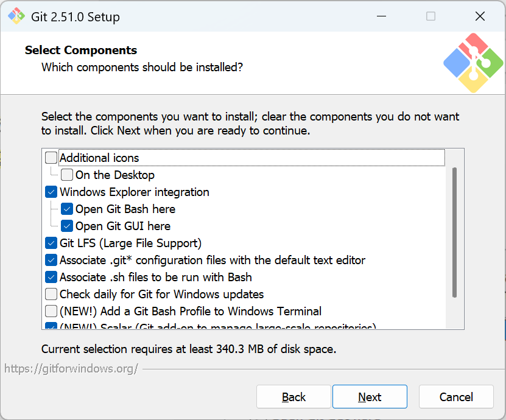Click Next to continue setup
The height and width of the screenshot is (420, 506).
point(370,396)
